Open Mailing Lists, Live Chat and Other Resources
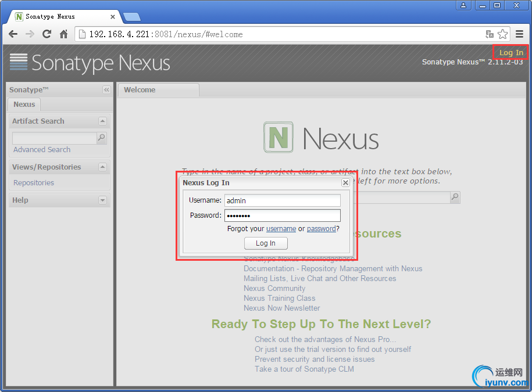The width and height of the screenshot is (532, 392). [x=320, y=279]
